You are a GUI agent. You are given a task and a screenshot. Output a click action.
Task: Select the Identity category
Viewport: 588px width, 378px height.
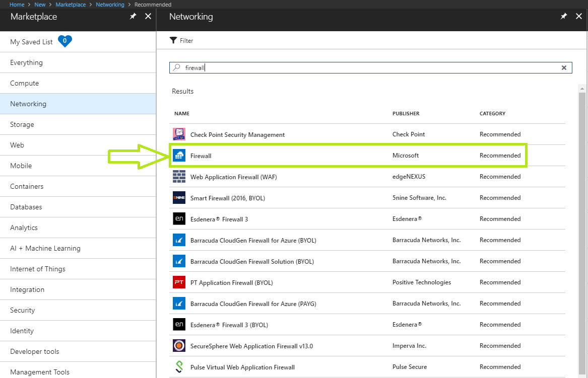pos(78,331)
